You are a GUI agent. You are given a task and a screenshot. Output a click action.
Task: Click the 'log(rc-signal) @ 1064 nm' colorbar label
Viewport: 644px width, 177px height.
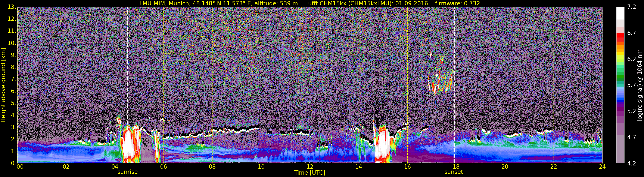640,85
